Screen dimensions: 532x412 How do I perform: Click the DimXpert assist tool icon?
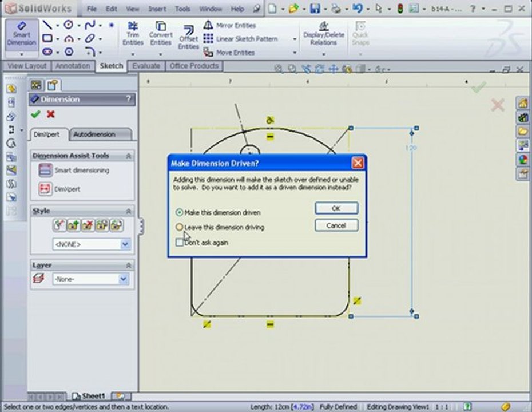pyautogui.click(x=45, y=189)
